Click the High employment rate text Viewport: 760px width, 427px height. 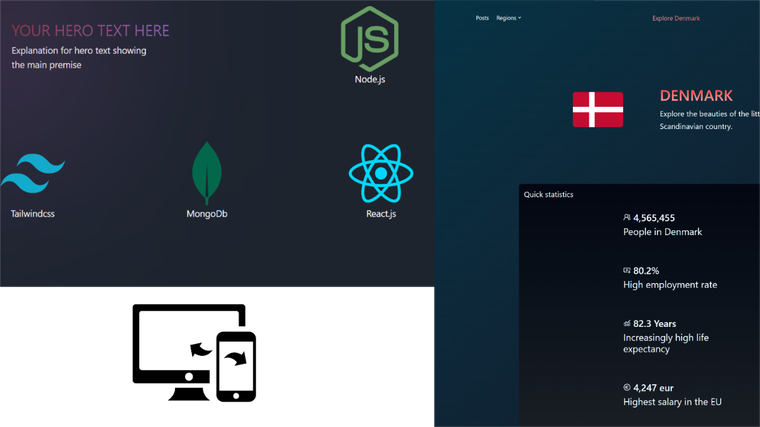(x=670, y=285)
